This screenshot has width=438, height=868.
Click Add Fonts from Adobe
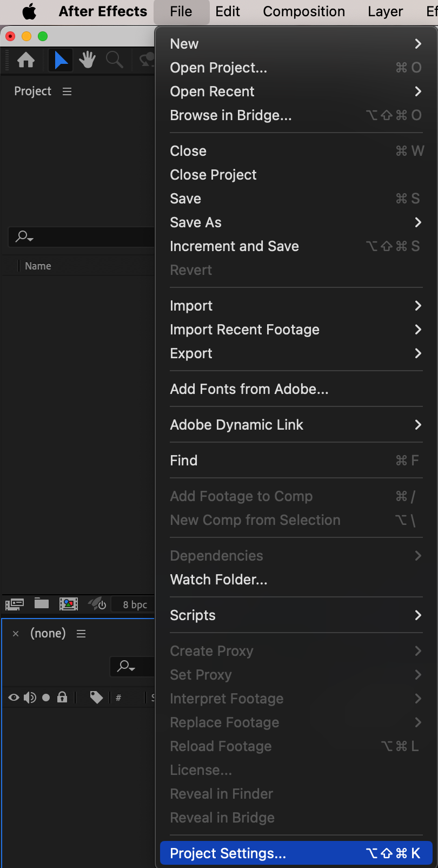click(249, 389)
